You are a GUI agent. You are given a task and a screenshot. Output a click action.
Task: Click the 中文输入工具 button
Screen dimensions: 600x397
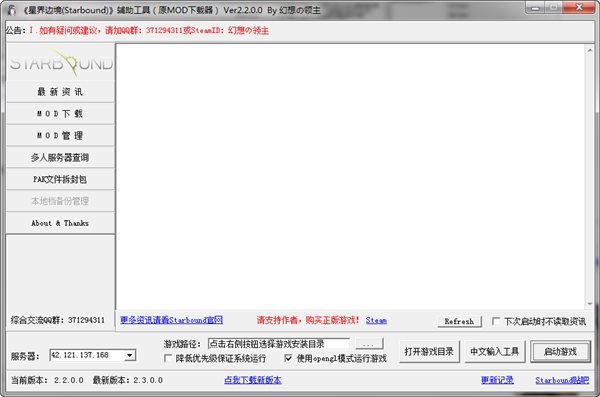coord(495,351)
